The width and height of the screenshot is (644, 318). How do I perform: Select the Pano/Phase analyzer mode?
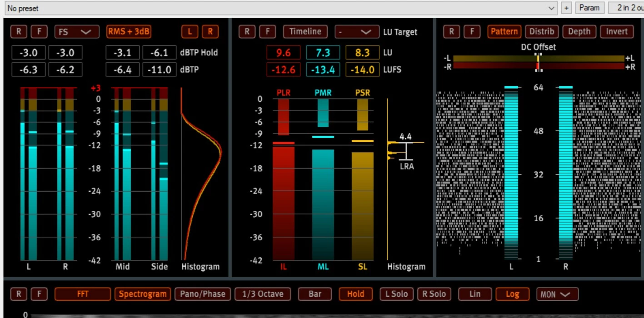pyautogui.click(x=203, y=294)
